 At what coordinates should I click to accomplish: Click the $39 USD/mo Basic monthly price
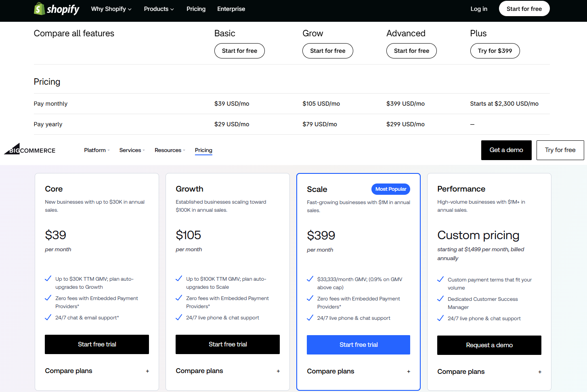(x=232, y=104)
